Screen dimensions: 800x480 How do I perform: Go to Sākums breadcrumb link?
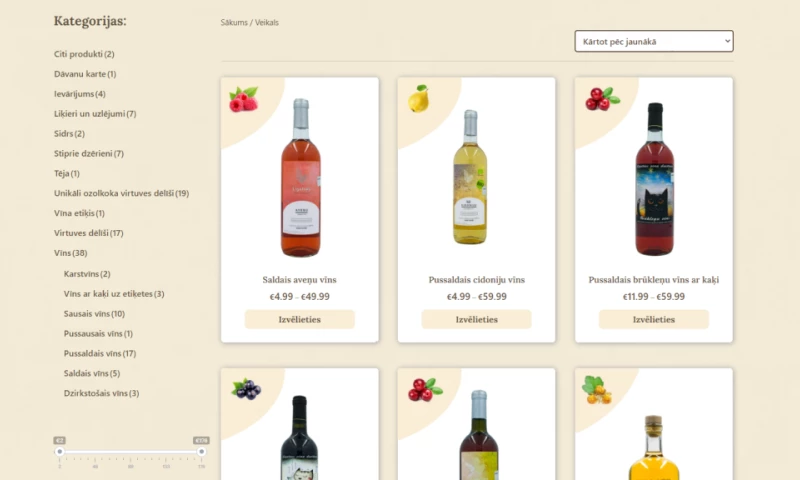[234, 22]
